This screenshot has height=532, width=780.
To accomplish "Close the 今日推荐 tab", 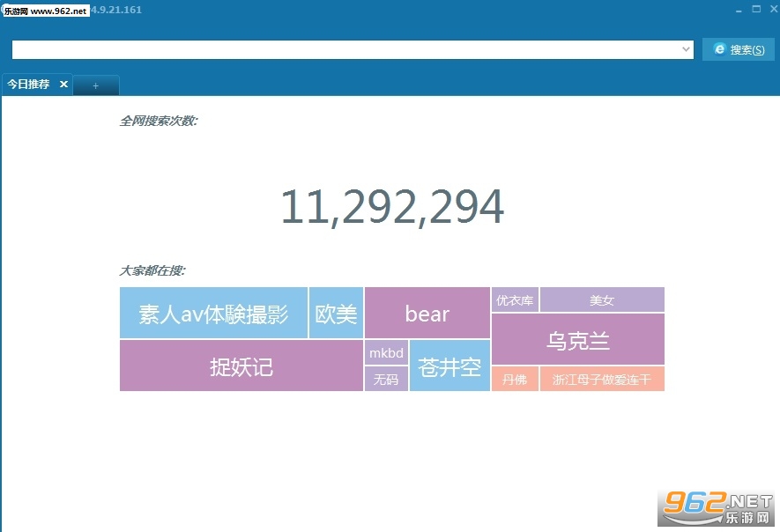I will click(63, 85).
